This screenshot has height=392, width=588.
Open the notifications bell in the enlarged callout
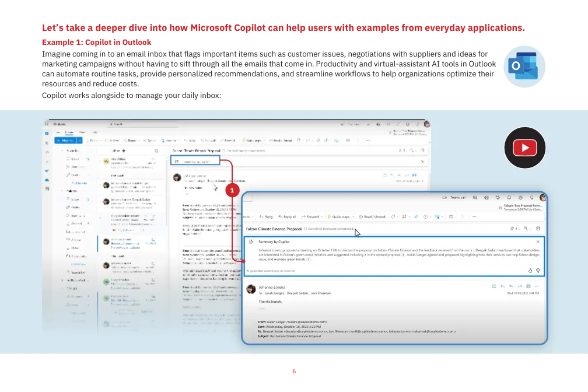(509, 197)
